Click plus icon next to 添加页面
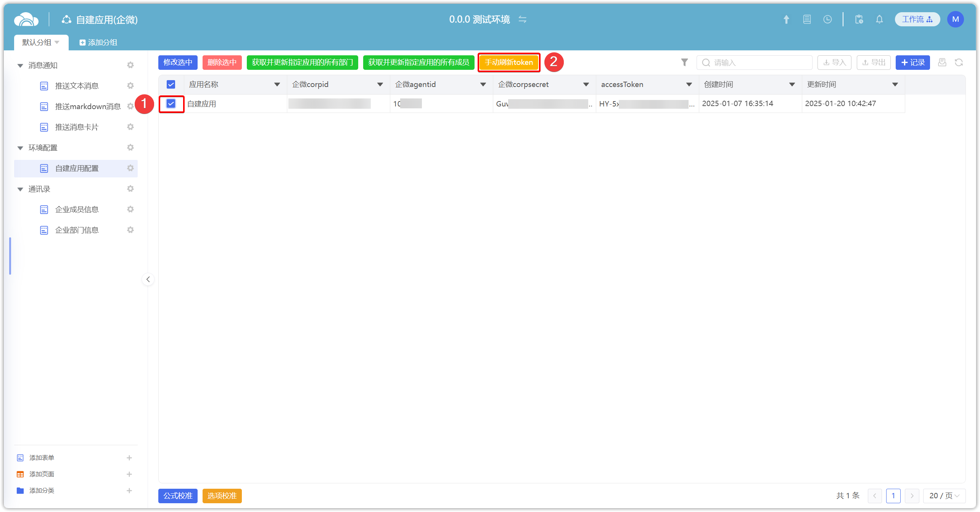 point(129,474)
